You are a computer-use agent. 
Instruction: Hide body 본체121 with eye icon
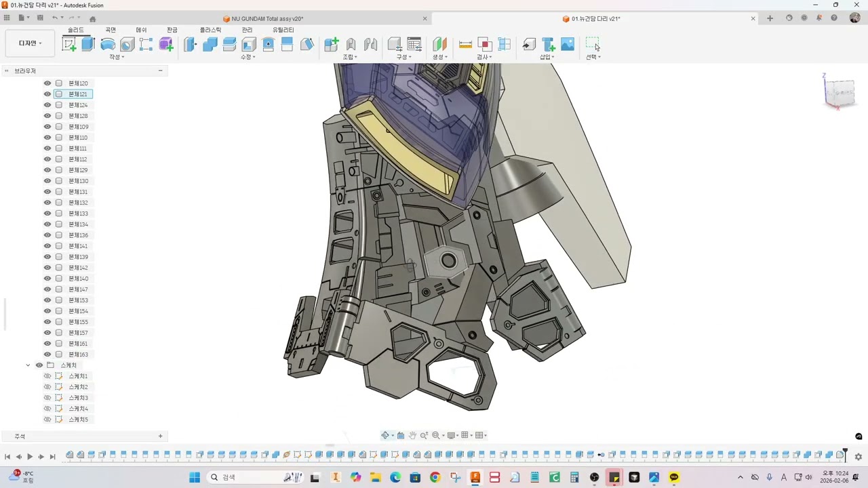click(47, 94)
